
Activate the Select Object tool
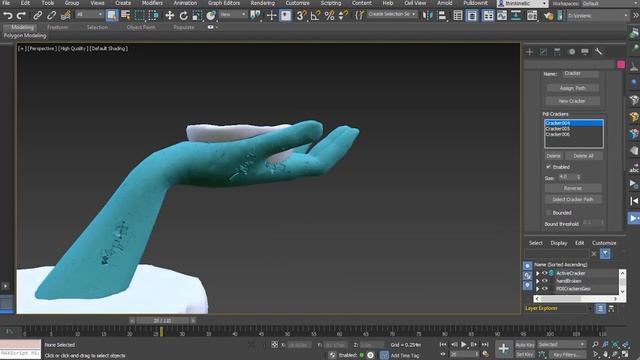(111, 16)
